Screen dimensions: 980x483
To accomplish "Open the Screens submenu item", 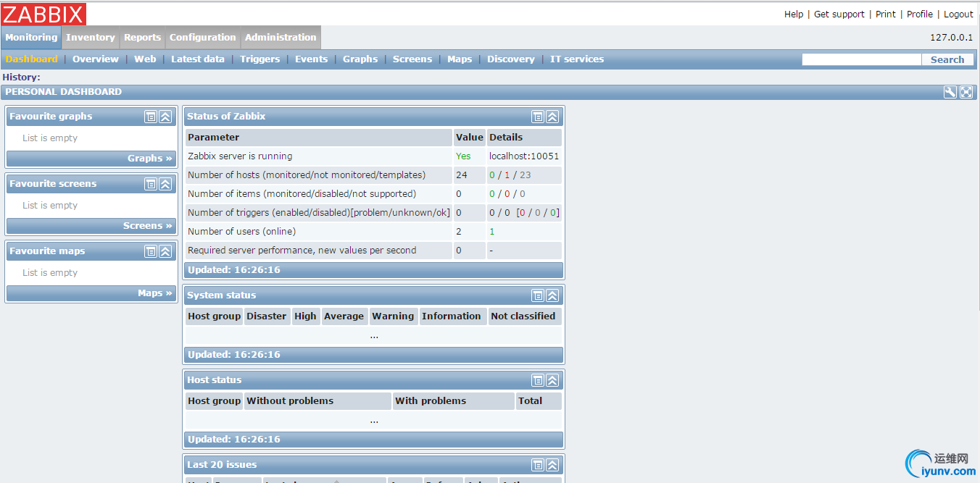I will tap(412, 59).
